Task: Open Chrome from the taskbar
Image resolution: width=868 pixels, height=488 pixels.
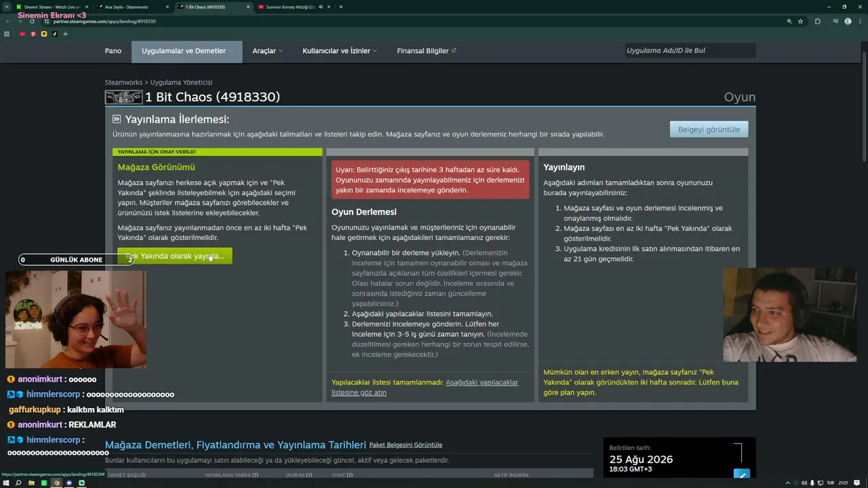Action: point(56,483)
